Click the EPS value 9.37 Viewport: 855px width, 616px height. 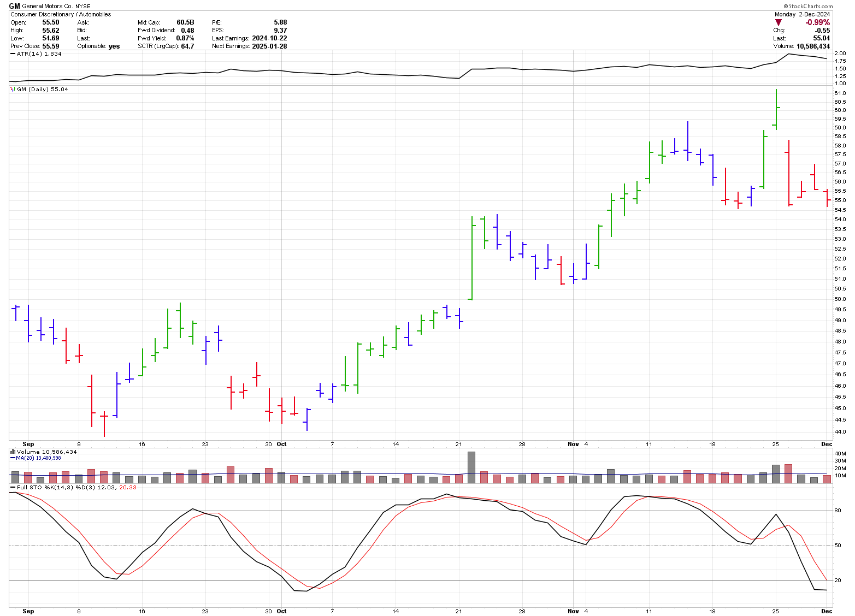[280, 31]
